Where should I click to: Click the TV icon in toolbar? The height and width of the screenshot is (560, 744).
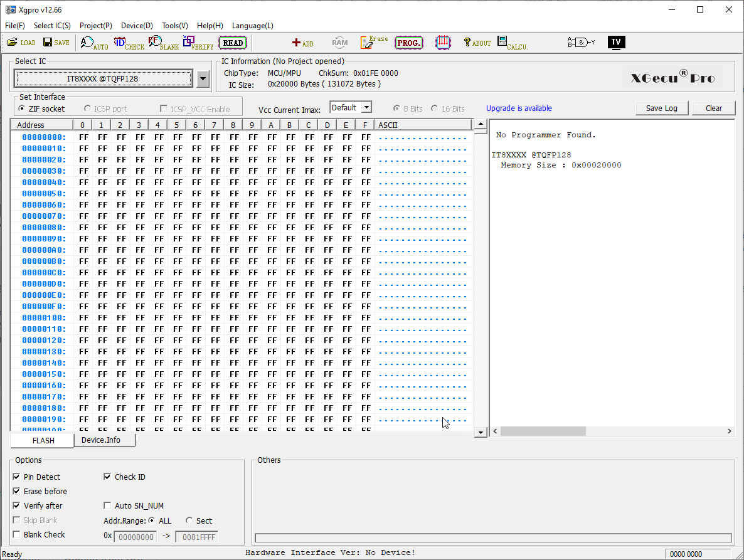click(x=616, y=42)
